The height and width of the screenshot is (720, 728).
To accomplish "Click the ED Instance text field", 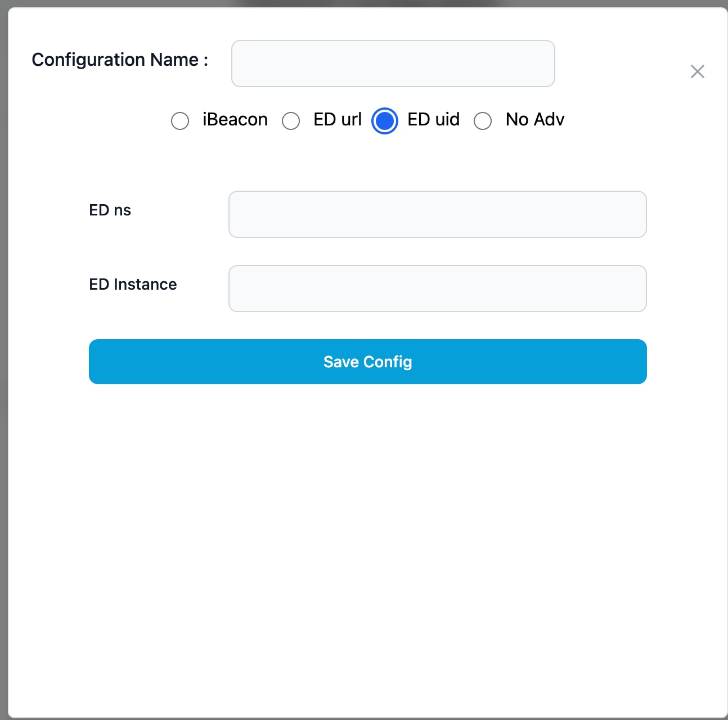I will click(x=437, y=288).
